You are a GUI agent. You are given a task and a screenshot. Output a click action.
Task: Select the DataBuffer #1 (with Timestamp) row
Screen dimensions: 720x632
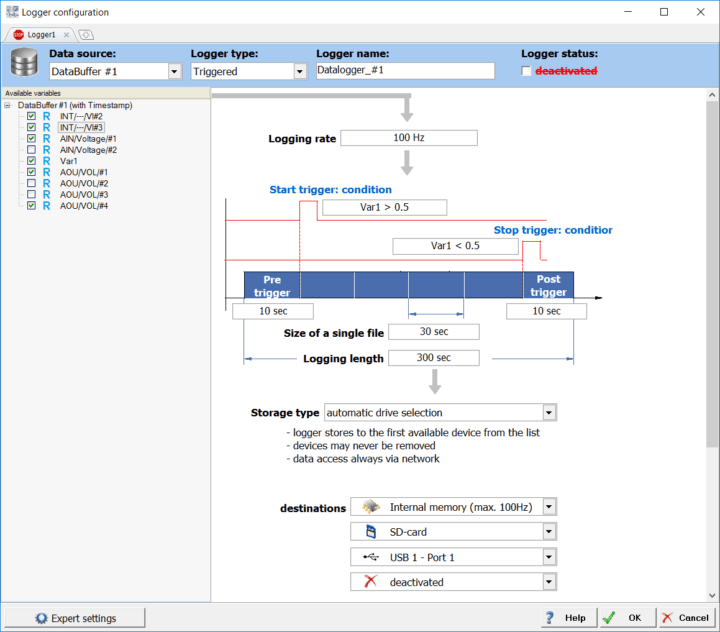tap(75, 105)
